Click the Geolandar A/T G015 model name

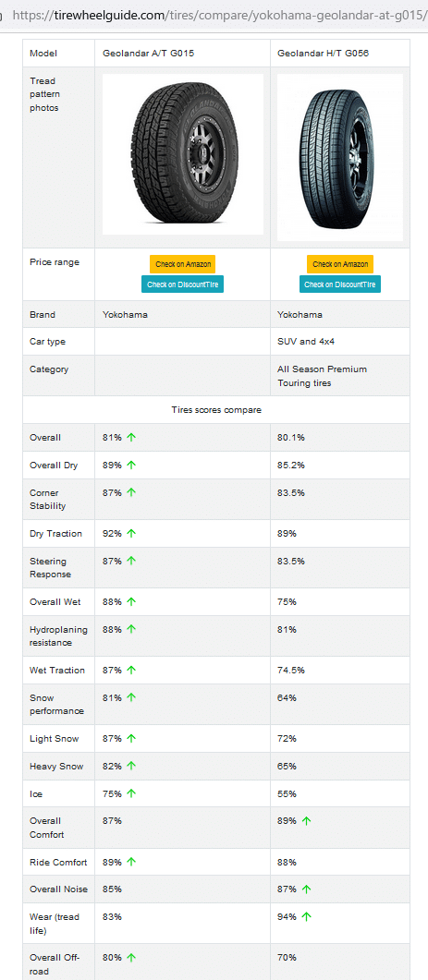pos(148,54)
